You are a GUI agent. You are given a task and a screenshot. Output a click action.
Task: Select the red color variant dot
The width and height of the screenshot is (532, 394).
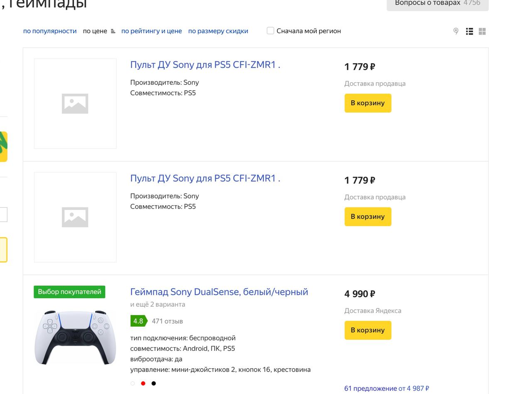pos(143,383)
